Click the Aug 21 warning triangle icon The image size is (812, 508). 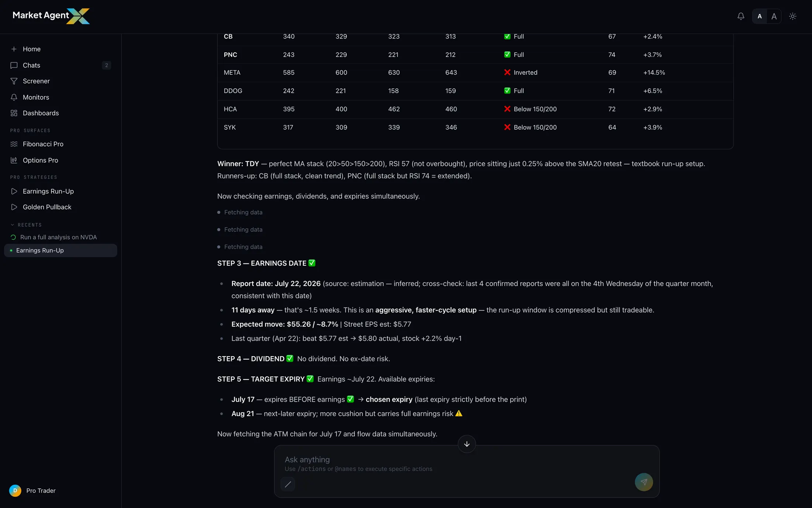(459, 413)
